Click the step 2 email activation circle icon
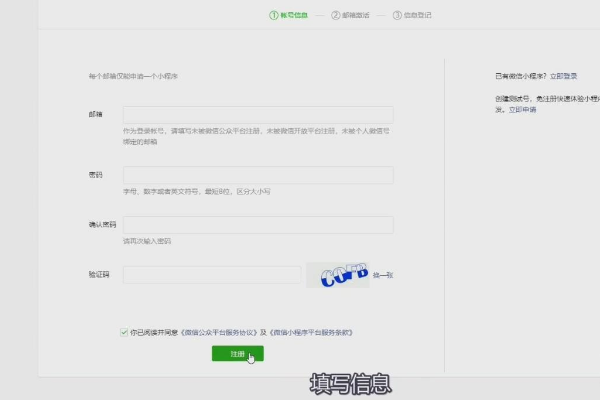Viewport: 600px width, 400px height. pyautogui.click(x=334, y=15)
